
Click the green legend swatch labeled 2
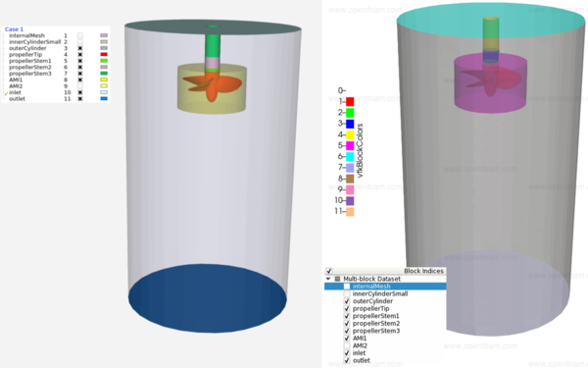pyautogui.click(x=350, y=113)
